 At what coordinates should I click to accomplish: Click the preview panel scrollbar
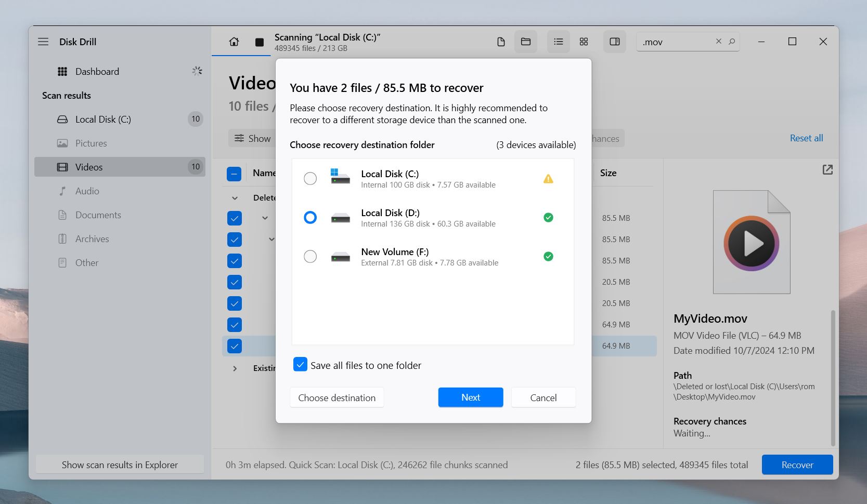click(833, 378)
